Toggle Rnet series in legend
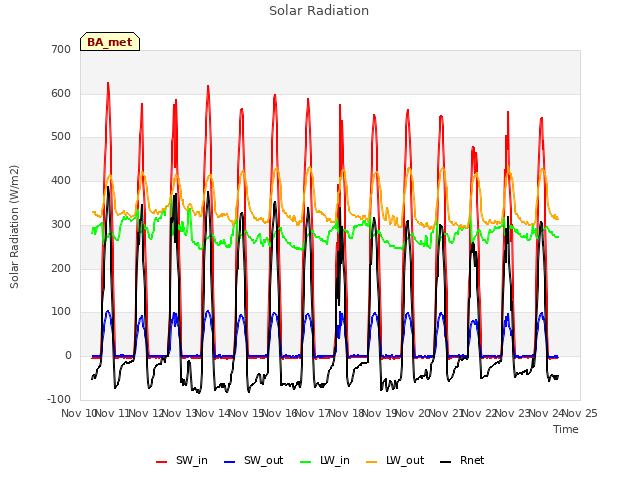Image resolution: width=640 pixels, height=480 pixels. point(462,460)
